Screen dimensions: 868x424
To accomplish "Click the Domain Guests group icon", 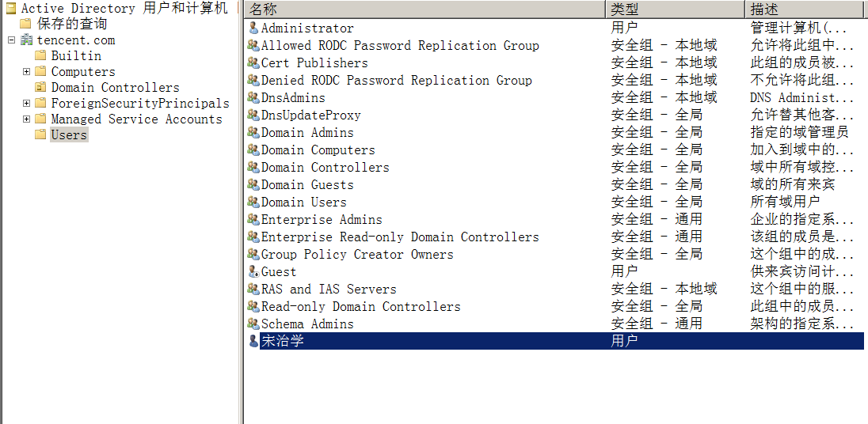I will click(253, 184).
